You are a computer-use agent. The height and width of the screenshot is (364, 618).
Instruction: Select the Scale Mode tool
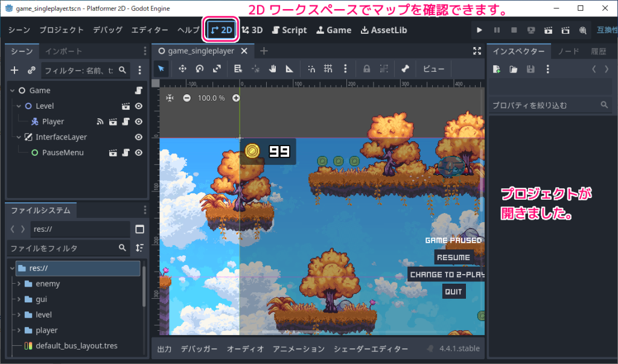pos(217,69)
